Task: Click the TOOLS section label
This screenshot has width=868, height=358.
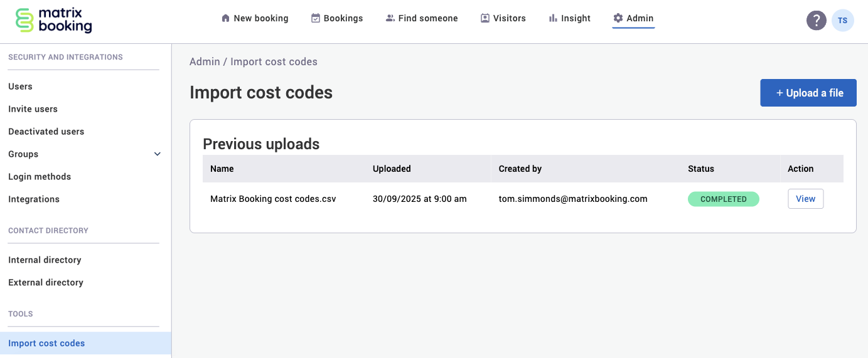Action: click(x=21, y=314)
